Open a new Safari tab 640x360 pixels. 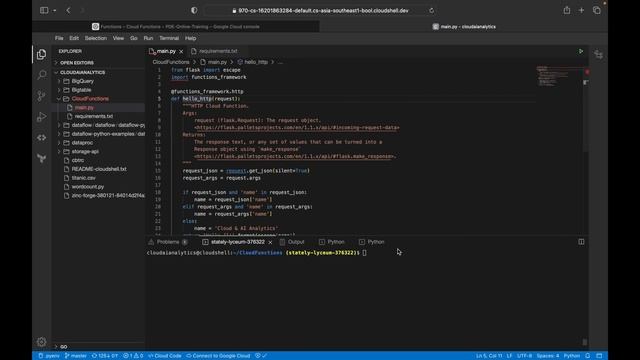click(x=581, y=10)
